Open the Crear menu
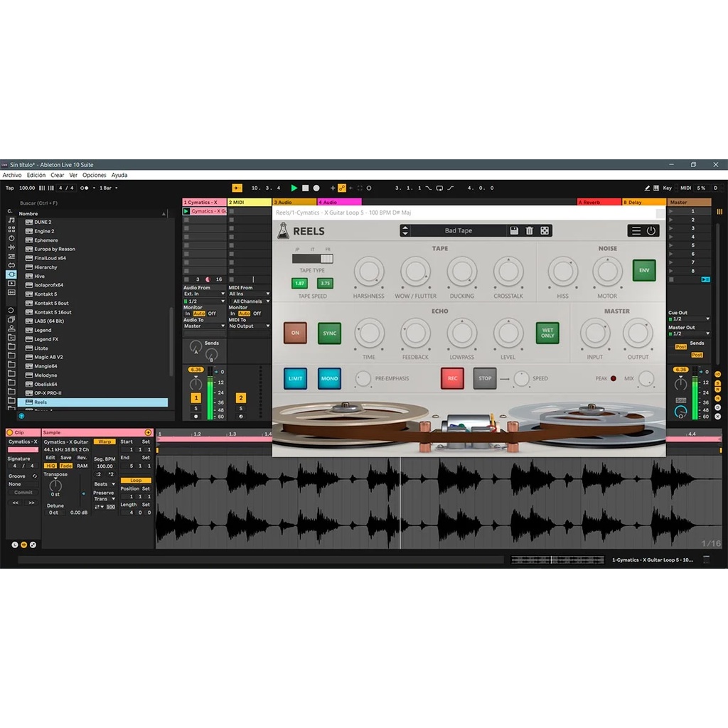Image resolution: width=728 pixels, height=728 pixels. tap(58, 175)
